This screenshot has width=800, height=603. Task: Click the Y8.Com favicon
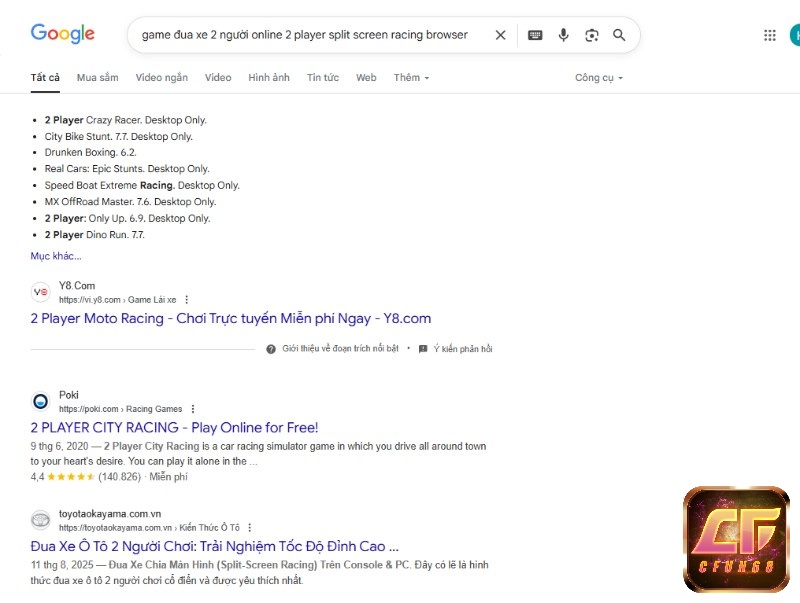click(x=40, y=292)
